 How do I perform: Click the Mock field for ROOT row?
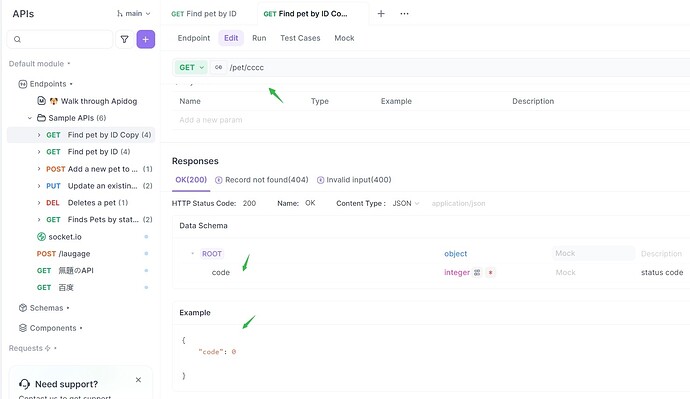tap(593, 253)
